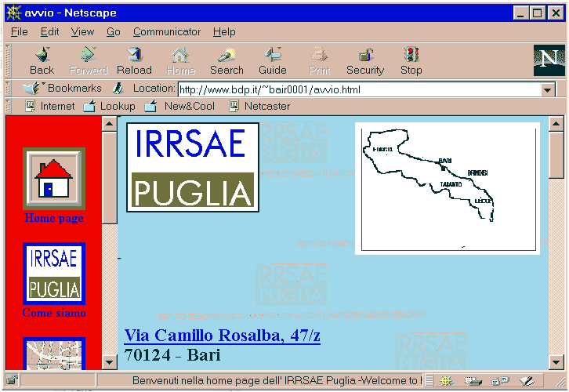Go to Home using the toolbar

pos(181,61)
